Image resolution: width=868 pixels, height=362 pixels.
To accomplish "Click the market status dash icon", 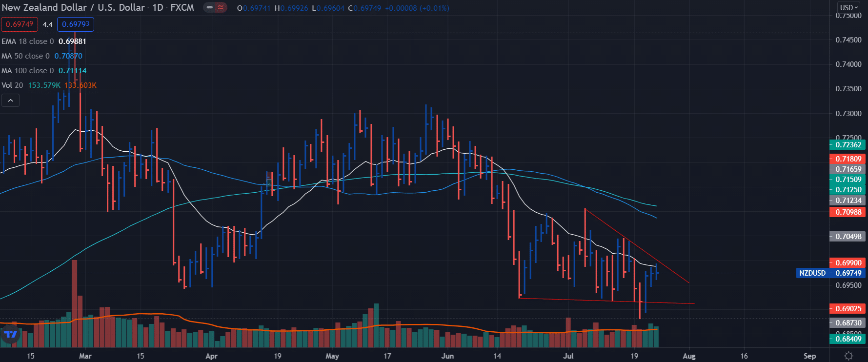I will (x=210, y=8).
